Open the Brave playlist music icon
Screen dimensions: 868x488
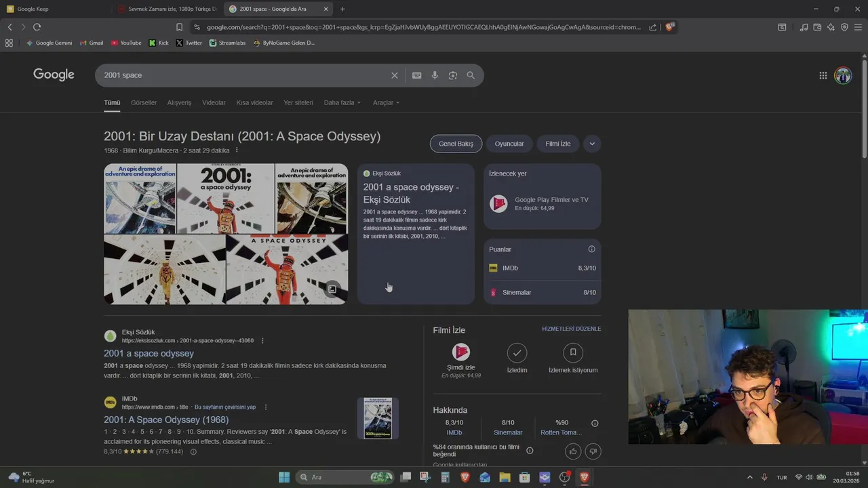(804, 27)
